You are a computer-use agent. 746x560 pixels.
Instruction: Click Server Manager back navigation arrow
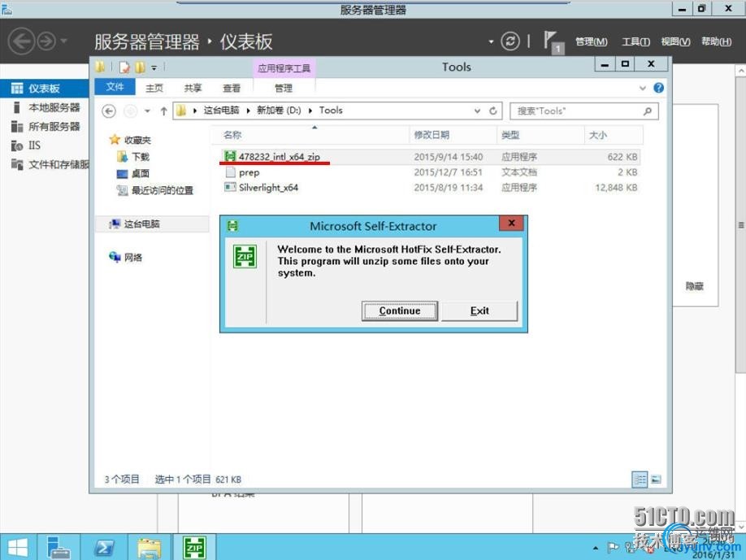pos(21,41)
